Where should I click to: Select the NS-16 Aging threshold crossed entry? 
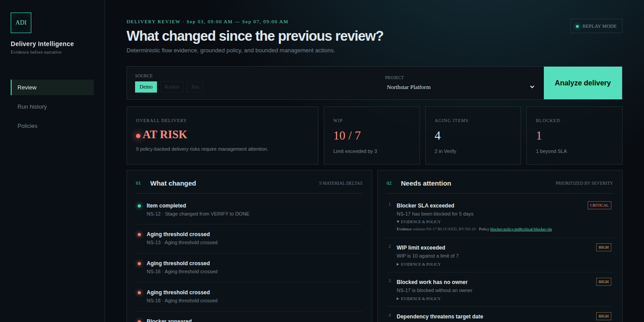click(250, 268)
